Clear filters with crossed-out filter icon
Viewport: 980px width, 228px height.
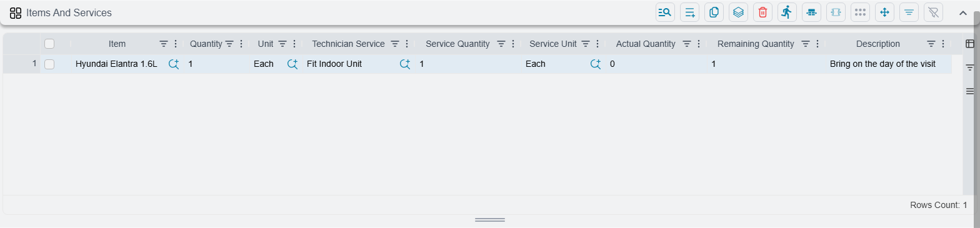coord(933,12)
